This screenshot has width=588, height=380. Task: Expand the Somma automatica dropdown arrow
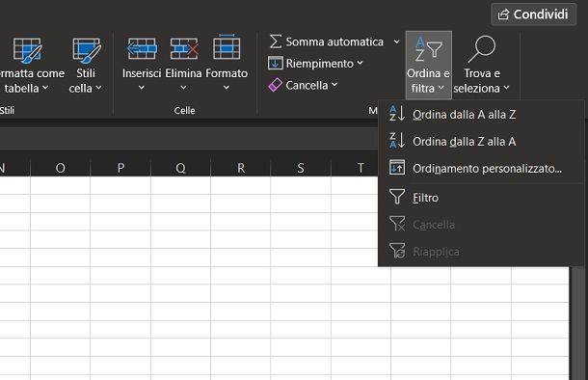[x=396, y=41]
